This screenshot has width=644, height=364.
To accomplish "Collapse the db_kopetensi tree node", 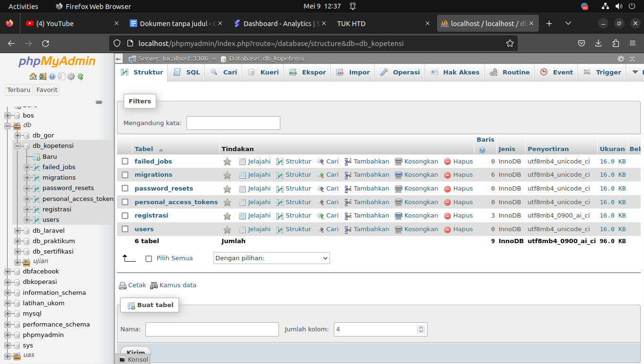I will point(18,146).
